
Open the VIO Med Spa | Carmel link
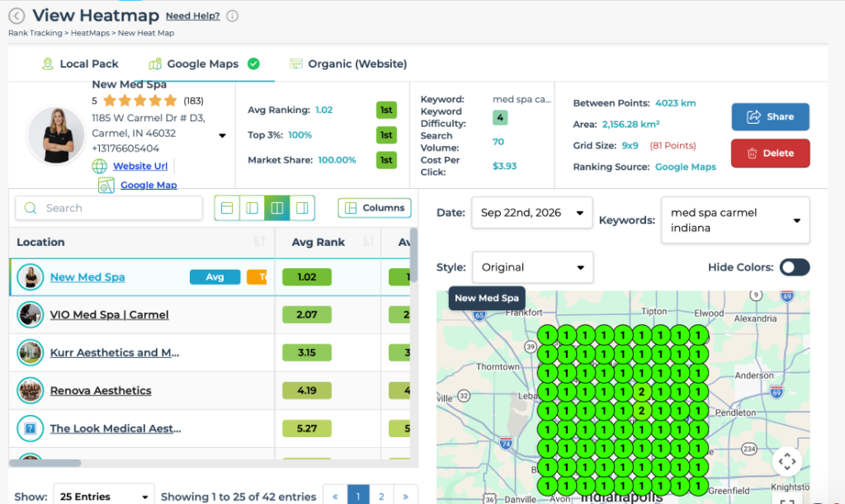(110, 315)
